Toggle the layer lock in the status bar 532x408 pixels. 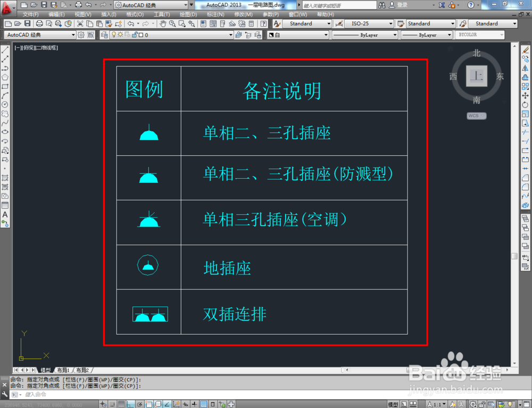483,404
